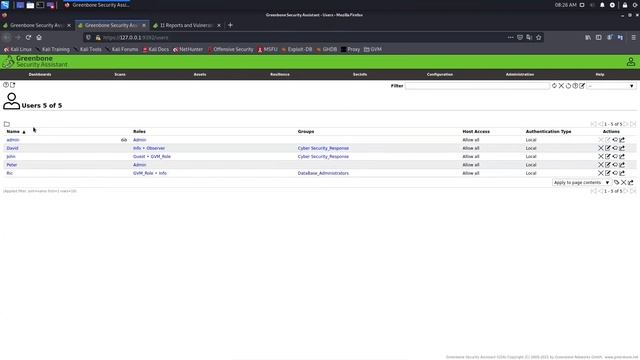Viewport: 640px width, 360px height.
Task: Export user Ric
Action: click(622, 173)
